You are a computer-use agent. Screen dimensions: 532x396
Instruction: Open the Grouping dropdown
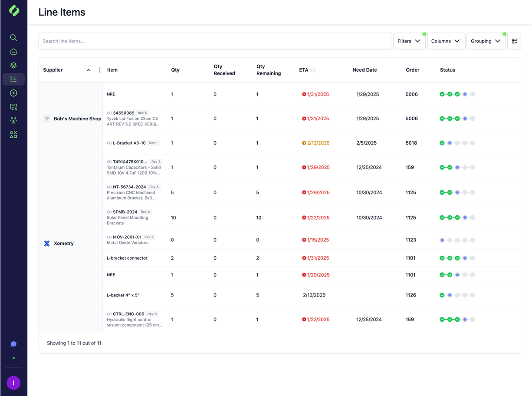click(486, 41)
